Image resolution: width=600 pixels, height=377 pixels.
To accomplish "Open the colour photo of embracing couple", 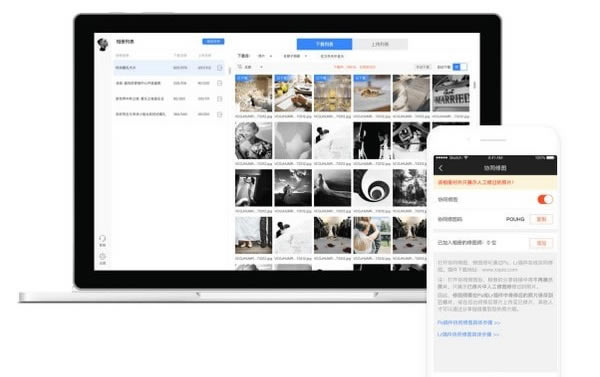I will pos(372,235).
